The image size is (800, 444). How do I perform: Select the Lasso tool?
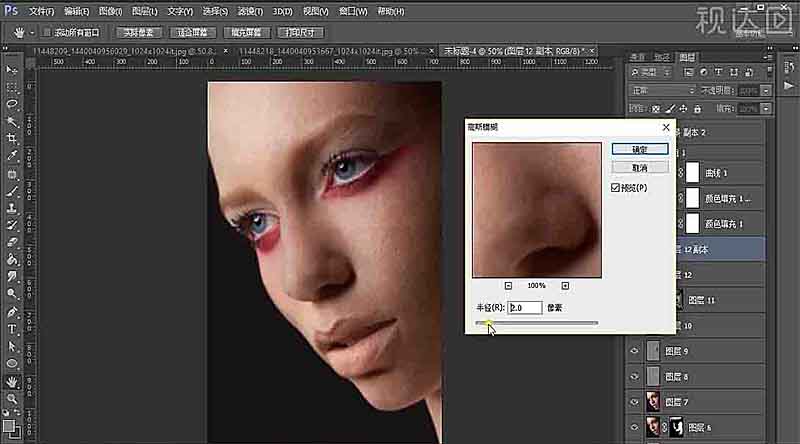click(x=12, y=104)
